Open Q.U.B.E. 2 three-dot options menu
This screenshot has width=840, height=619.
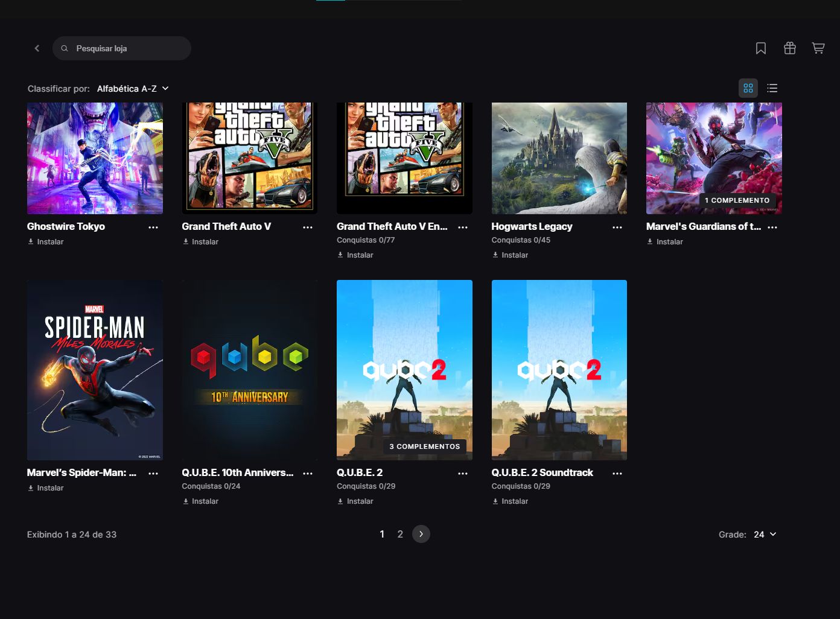point(463,474)
